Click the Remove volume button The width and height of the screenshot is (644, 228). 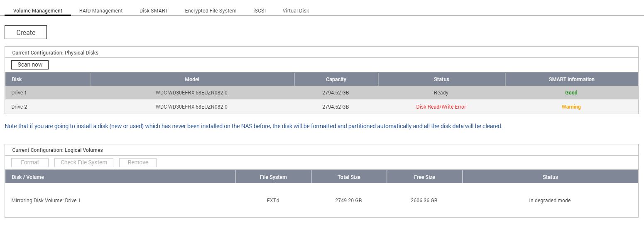point(138,162)
